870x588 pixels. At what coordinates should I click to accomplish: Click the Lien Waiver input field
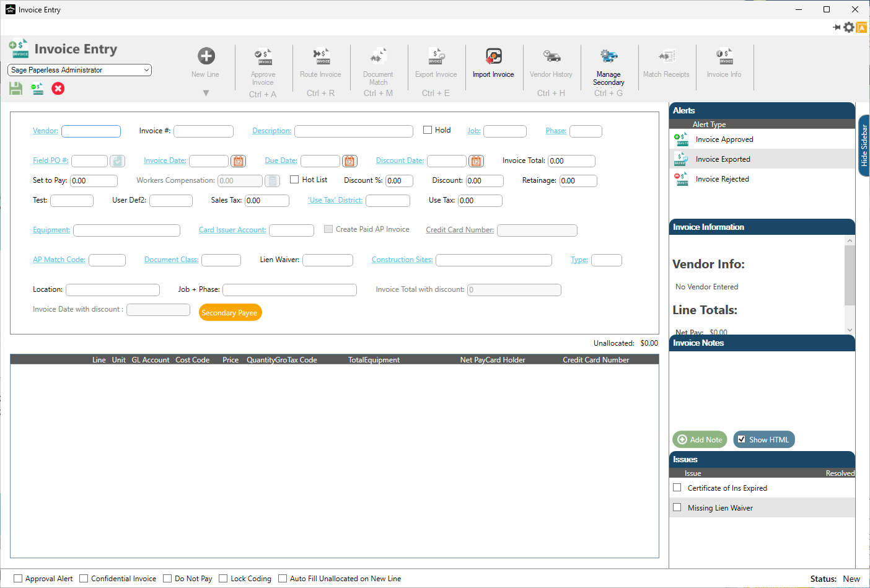328,260
